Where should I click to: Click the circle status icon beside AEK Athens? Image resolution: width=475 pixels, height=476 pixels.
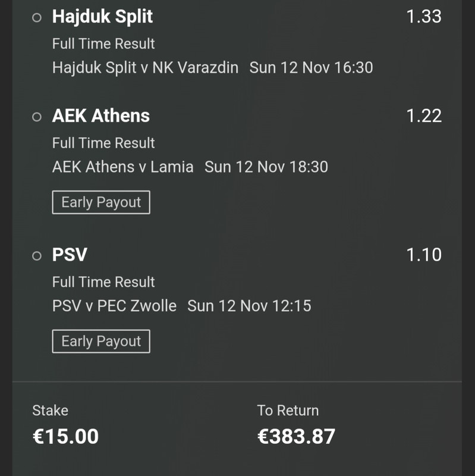pyautogui.click(x=37, y=117)
